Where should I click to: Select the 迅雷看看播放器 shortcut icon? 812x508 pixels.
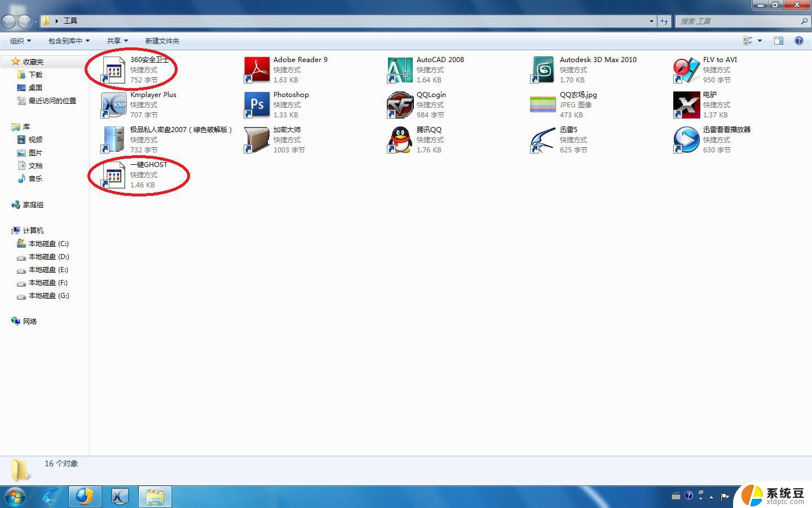(687, 140)
